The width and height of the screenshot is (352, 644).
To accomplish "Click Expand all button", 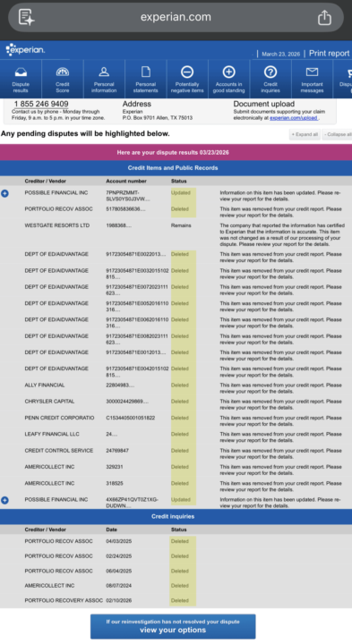I will [x=305, y=134].
